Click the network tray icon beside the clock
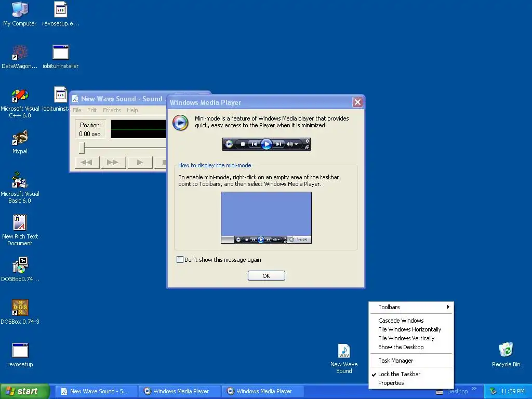The height and width of the screenshot is (399, 532). click(x=493, y=392)
